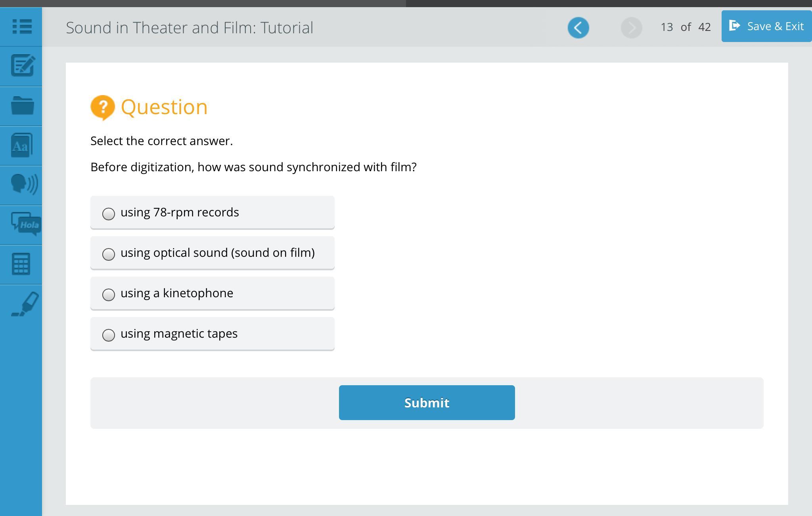Viewport: 812px width, 516px height.
Task: Open the notes edit tool
Action: (x=22, y=66)
